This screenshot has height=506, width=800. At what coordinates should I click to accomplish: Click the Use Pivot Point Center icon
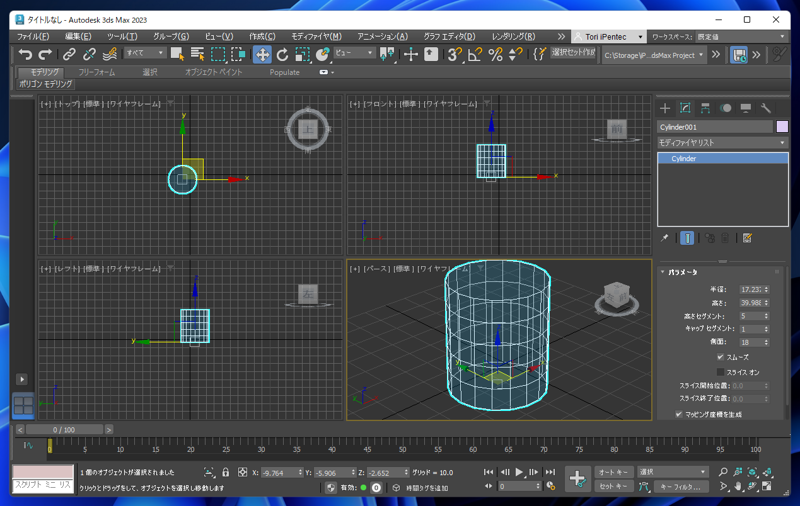pos(388,54)
